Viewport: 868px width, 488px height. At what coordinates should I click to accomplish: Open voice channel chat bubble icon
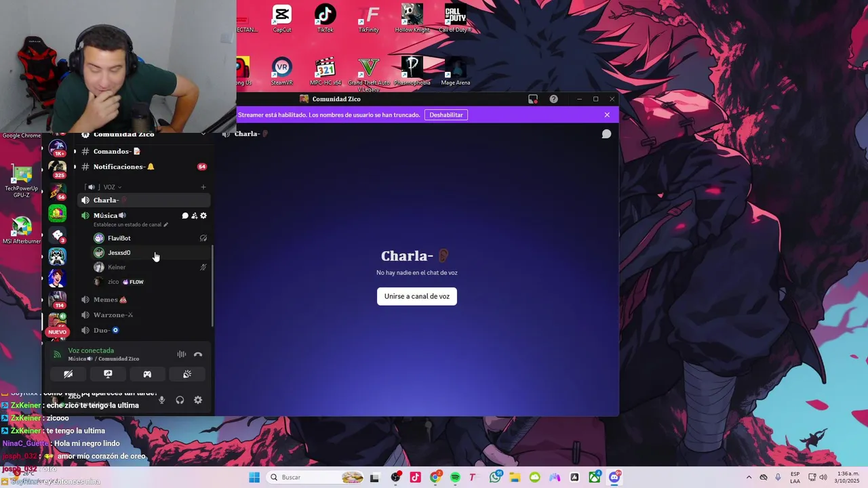point(607,134)
